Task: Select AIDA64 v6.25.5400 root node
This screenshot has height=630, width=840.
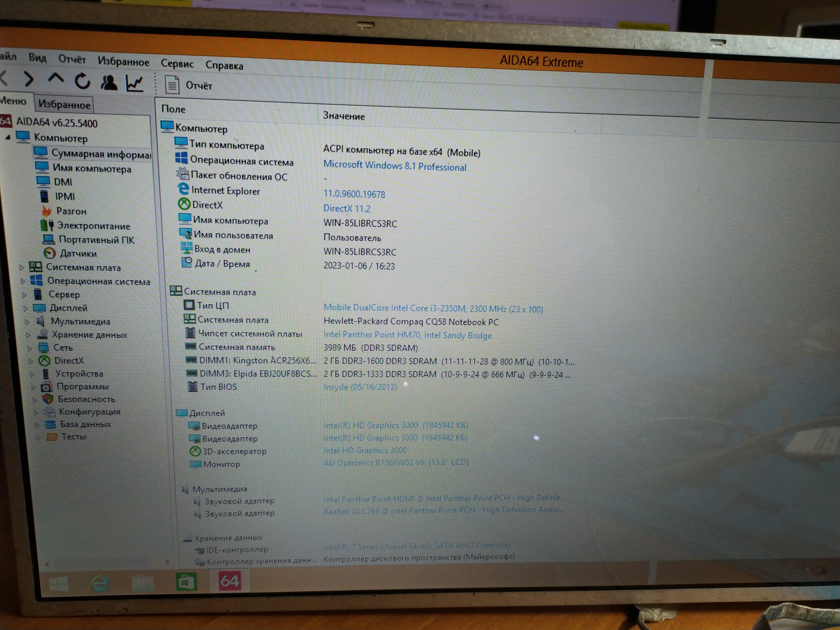Action: tap(57, 122)
